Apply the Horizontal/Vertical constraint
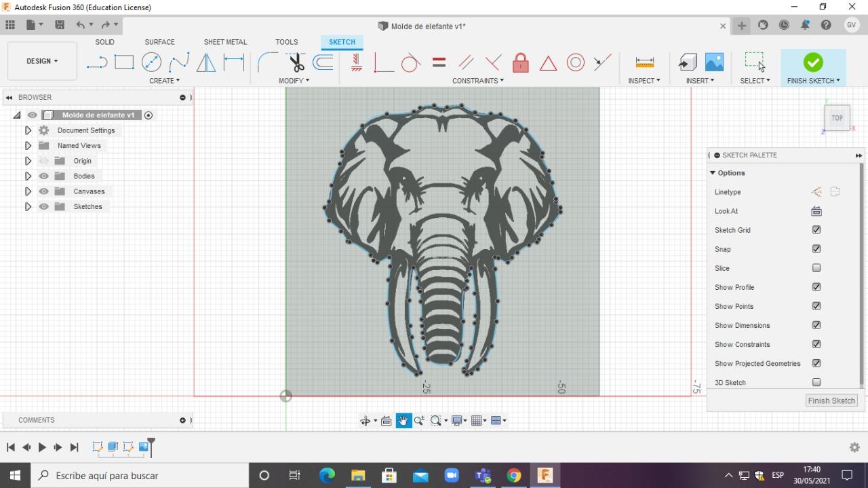 point(357,62)
